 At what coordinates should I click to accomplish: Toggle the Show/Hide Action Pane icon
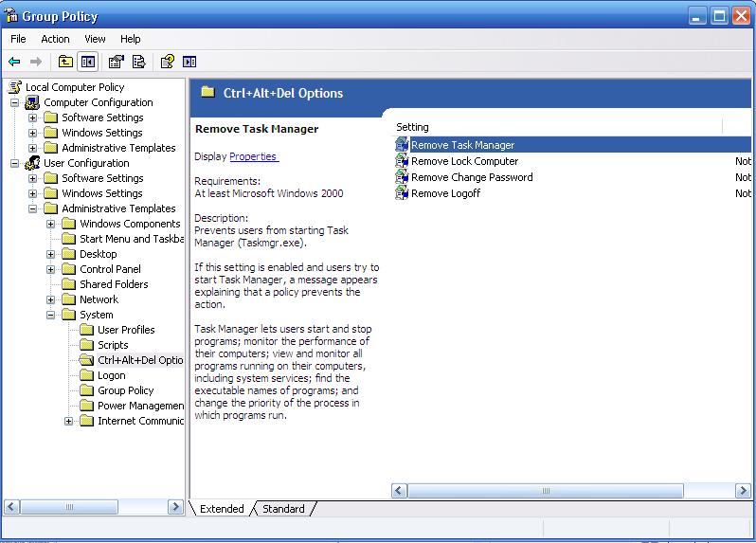click(189, 62)
